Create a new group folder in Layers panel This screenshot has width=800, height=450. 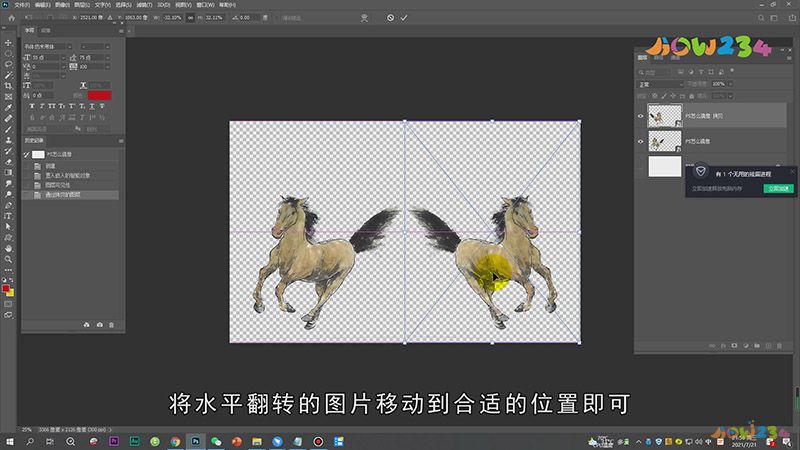tap(757, 345)
